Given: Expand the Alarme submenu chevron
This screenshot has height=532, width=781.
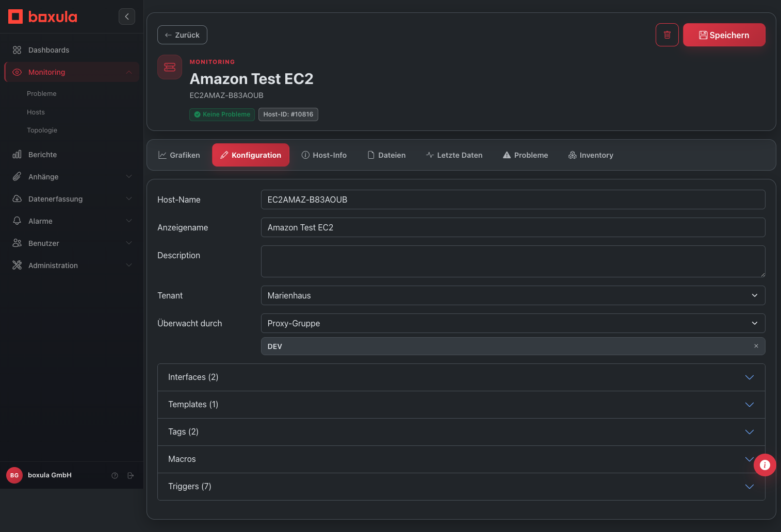Looking at the screenshot, I should coord(129,221).
